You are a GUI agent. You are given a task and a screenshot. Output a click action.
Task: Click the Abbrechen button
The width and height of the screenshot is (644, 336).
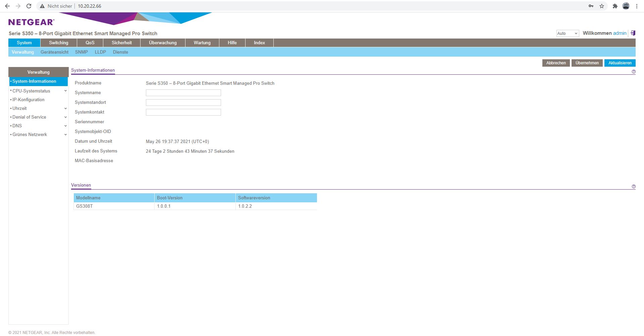click(556, 63)
